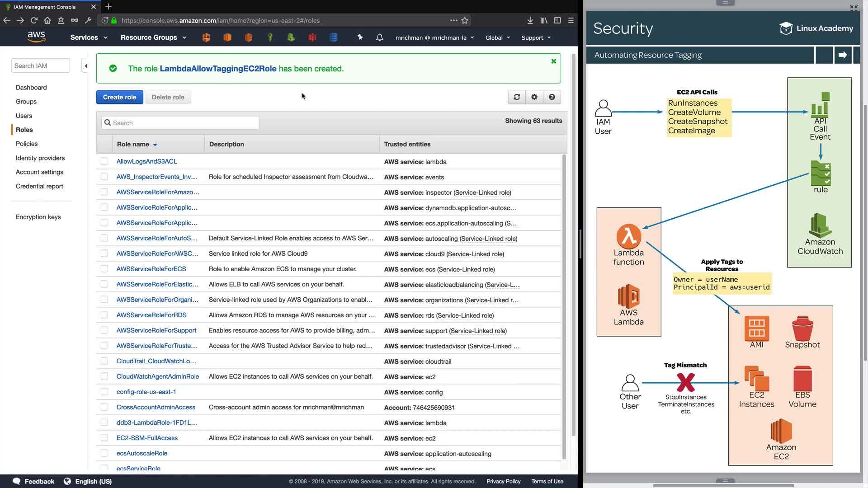
Task: Expand the Global region dropdown
Action: pyautogui.click(x=497, y=38)
